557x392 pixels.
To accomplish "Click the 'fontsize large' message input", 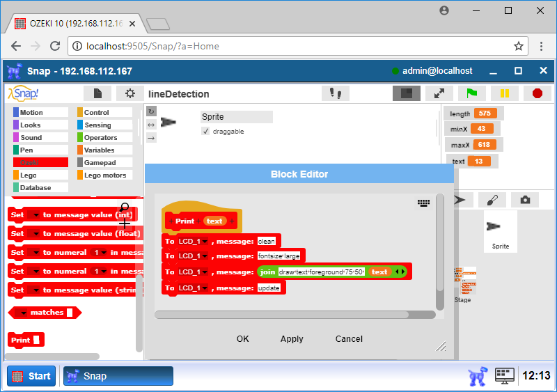I will pos(279,256).
